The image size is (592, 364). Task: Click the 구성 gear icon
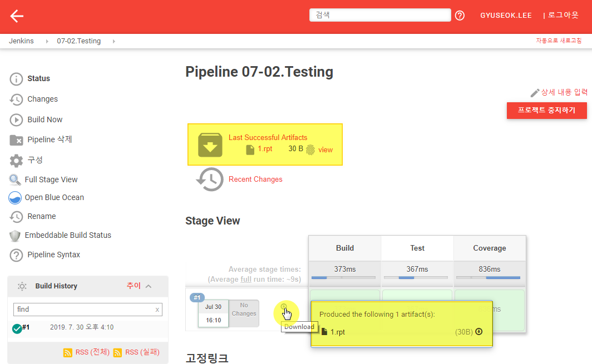point(17,160)
